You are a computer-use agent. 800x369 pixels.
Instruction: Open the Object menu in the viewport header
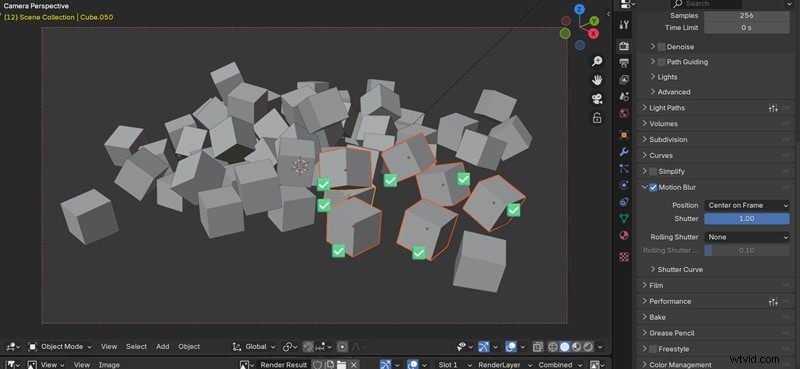coord(189,347)
